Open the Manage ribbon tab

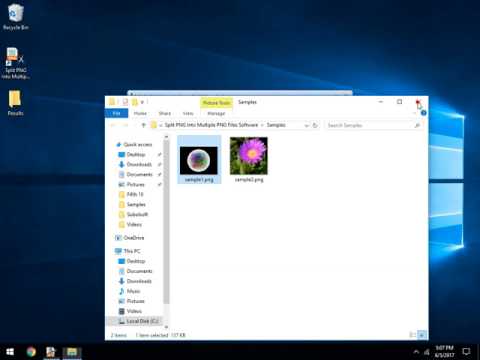(x=216, y=113)
